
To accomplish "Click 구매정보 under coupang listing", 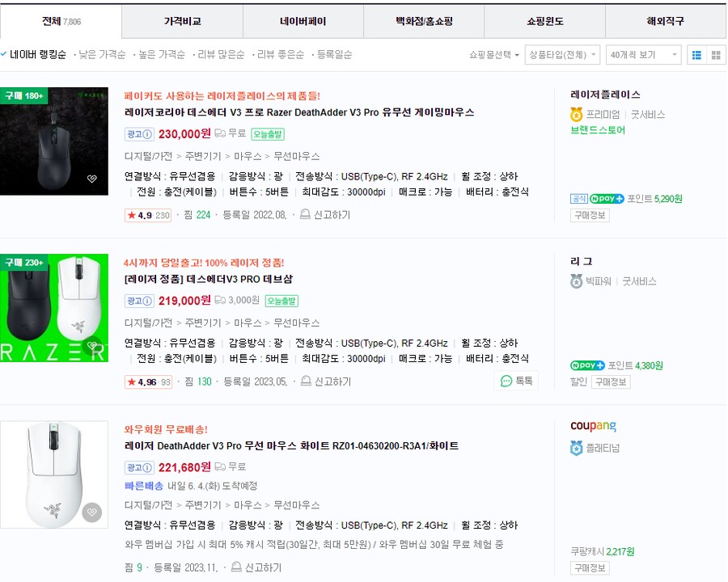I will (590, 568).
